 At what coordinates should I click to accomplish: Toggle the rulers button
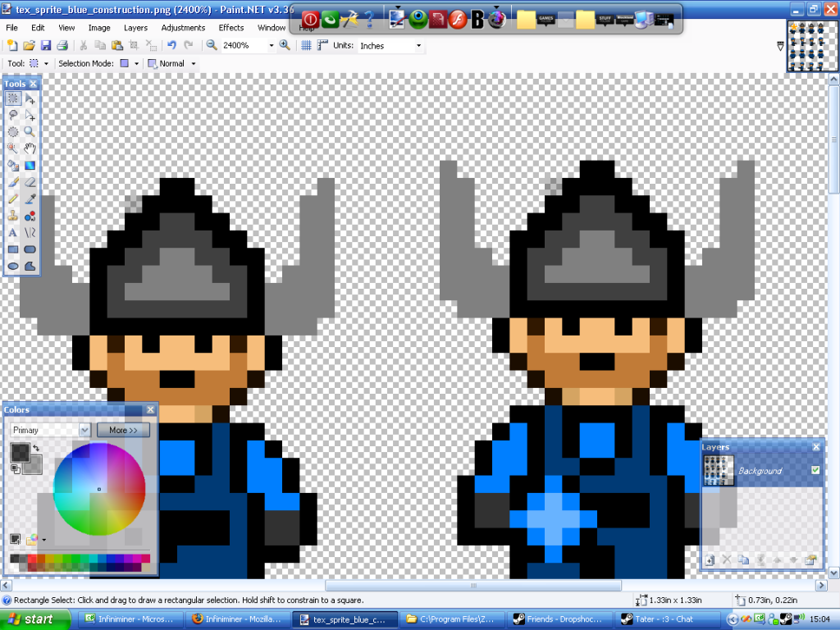click(321, 46)
